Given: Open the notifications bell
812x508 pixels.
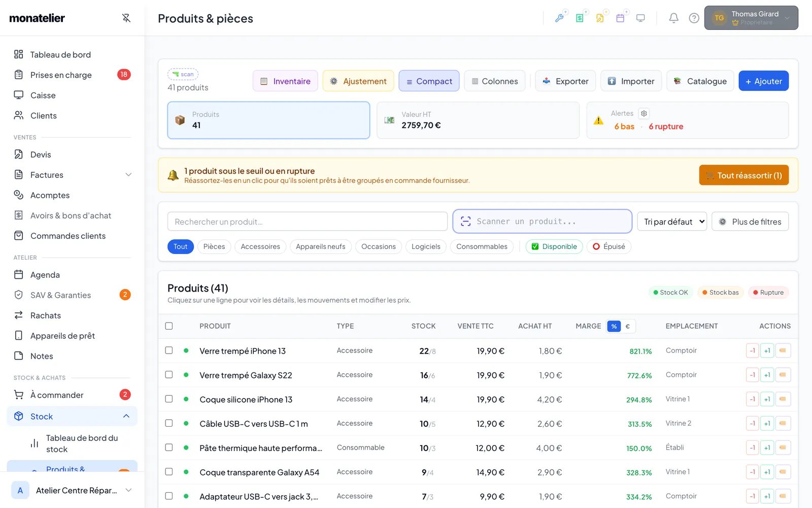Looking at the screenshot, I should (x=673, y=18).
